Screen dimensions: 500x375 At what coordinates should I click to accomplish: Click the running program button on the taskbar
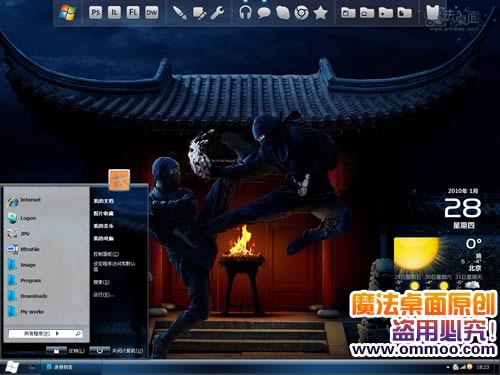[x=70, y=367]
